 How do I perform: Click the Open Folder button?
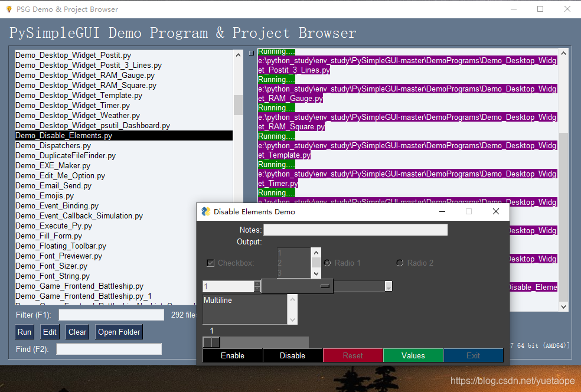click(119, 332)
